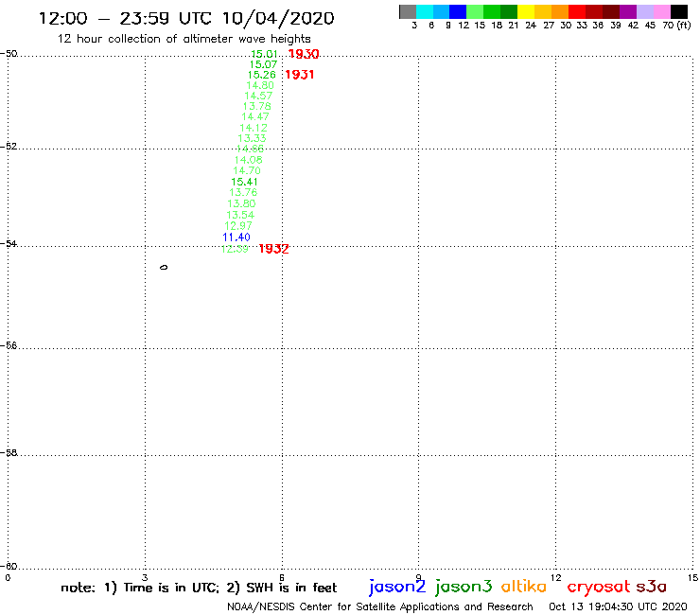This screenshot has height=615, width=700.
Task: Click the -50 latitude axis label
Action: [9, 54]
